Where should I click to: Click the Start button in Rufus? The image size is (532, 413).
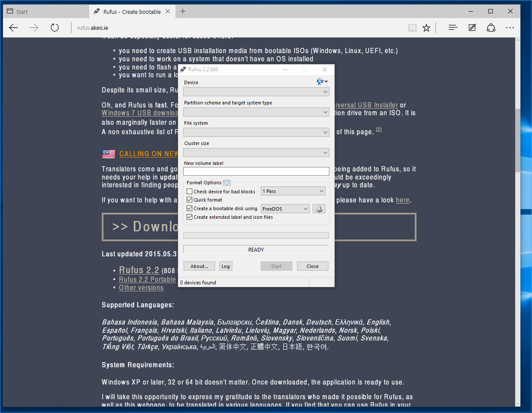[276, 266]
